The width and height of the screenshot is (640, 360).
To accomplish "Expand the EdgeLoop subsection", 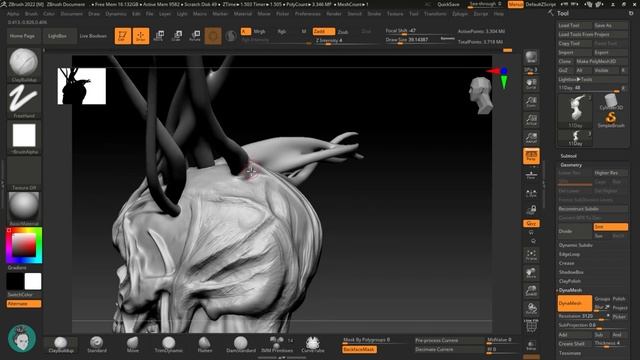I will click(569, 254).
